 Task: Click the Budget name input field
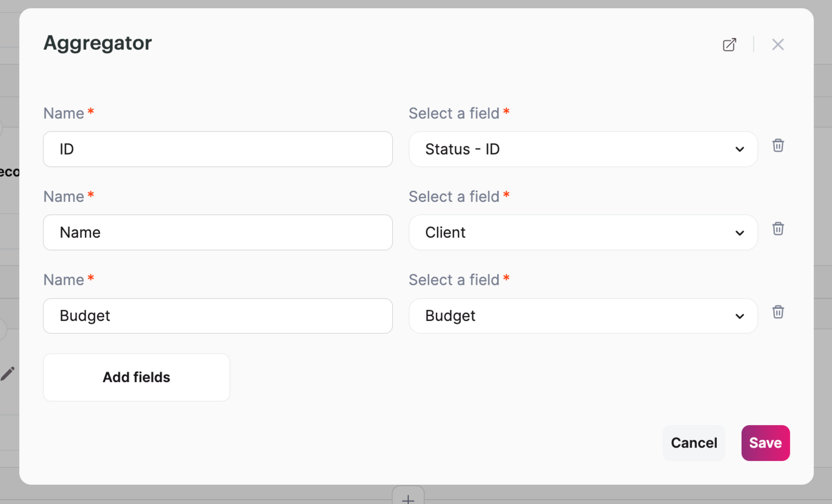(x=217, y=315)
